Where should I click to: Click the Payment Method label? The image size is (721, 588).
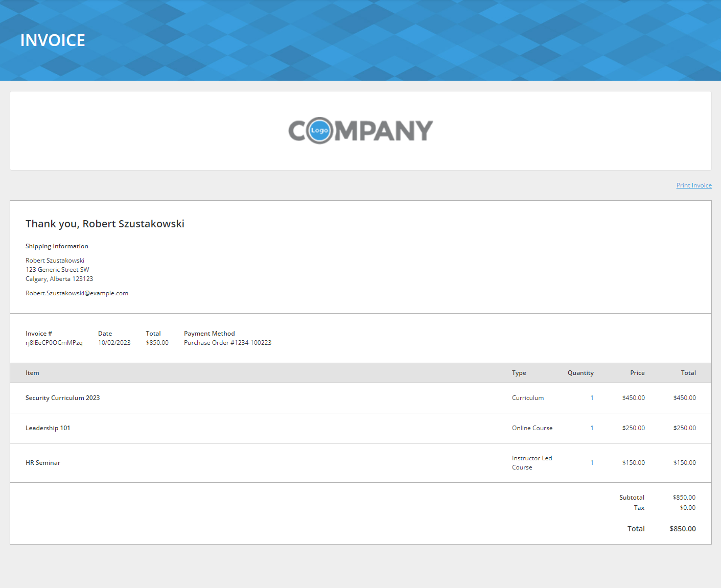[x=210, y=334]
